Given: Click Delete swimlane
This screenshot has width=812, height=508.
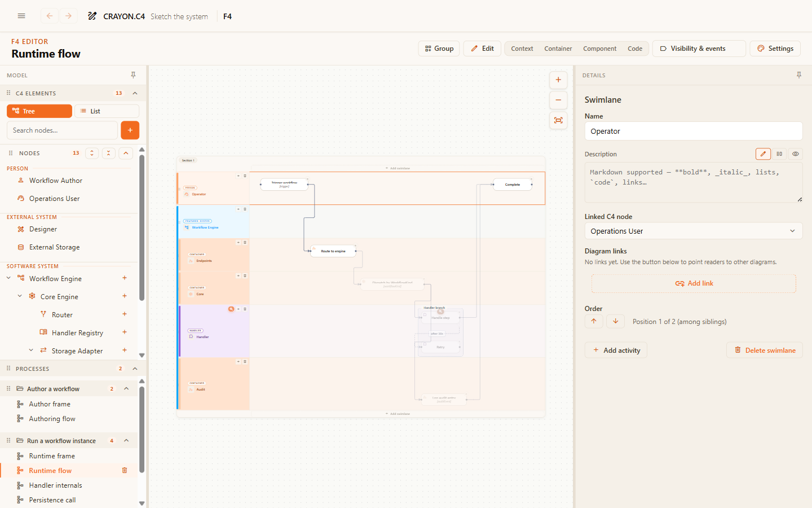Looking at the screenshot, I should click(765, 350).
